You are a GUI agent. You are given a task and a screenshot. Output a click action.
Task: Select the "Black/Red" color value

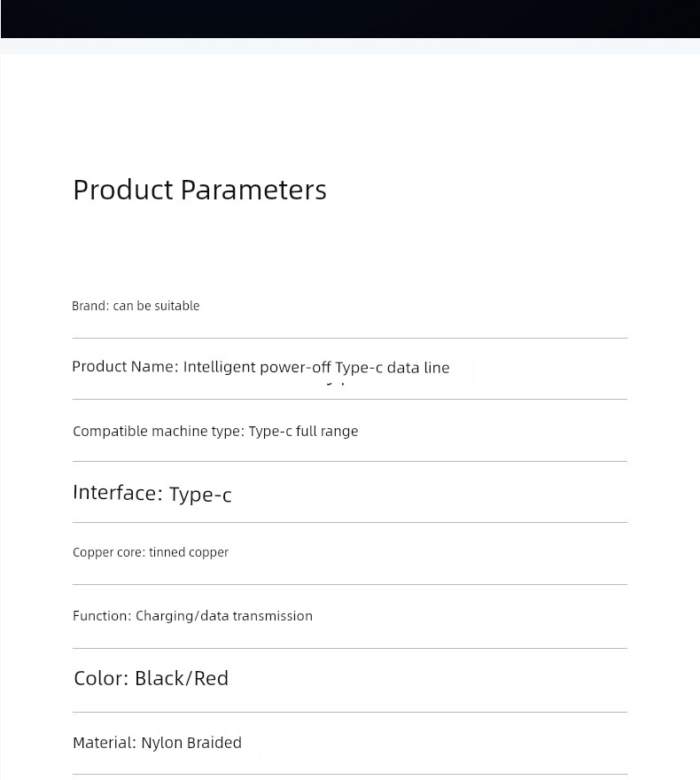[x=182, y=678]
